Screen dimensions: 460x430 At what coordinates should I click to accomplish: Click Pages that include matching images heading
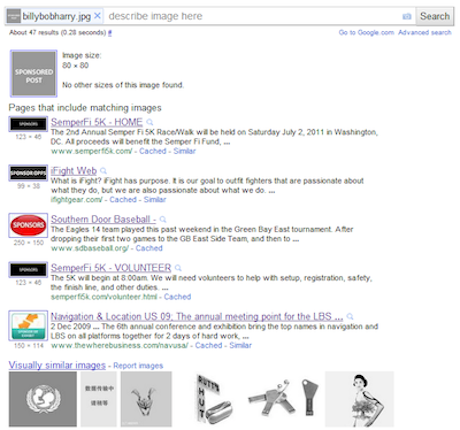[x=85, y=108]
